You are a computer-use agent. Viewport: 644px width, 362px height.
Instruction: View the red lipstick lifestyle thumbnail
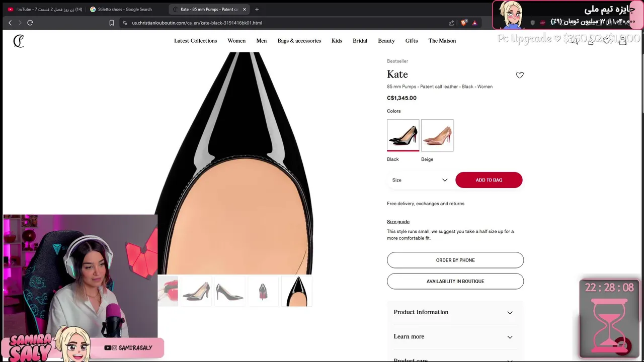coord(168,291)
